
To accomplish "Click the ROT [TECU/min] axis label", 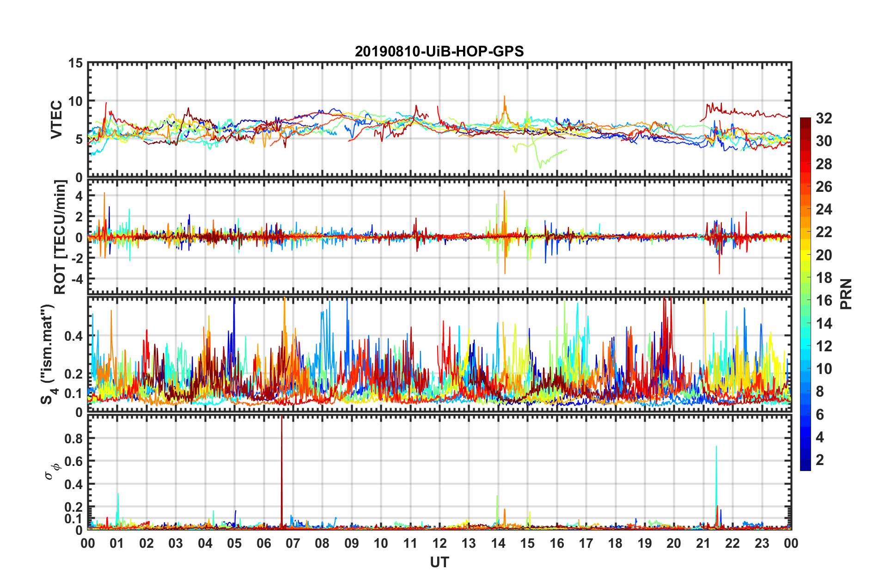I will 60,237.
